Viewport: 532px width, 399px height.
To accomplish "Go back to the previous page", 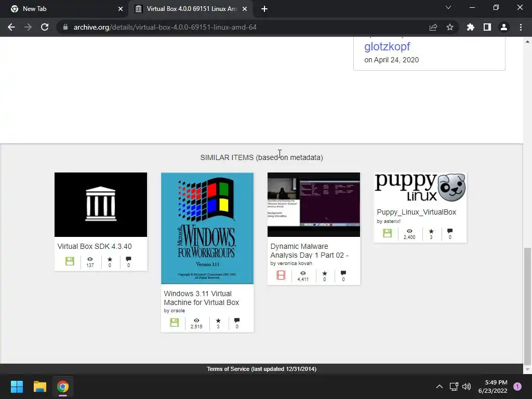I will (x=11, y=27).
